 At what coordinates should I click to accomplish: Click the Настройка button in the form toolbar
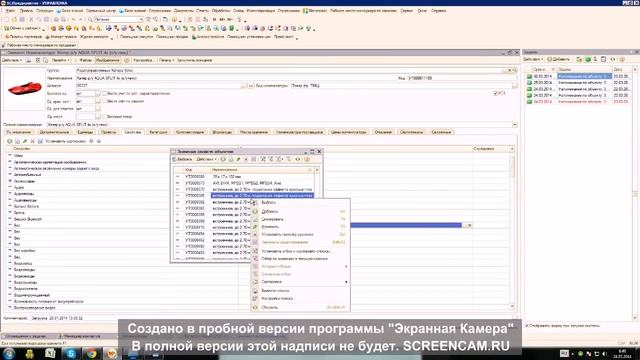(143, 60)
